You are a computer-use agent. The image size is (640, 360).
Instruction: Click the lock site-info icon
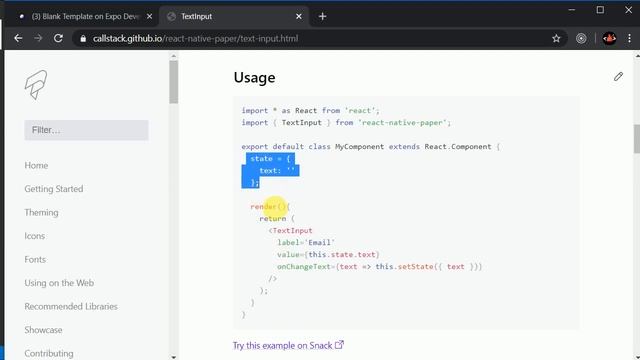pyautogui.click(x=83, y=38)
